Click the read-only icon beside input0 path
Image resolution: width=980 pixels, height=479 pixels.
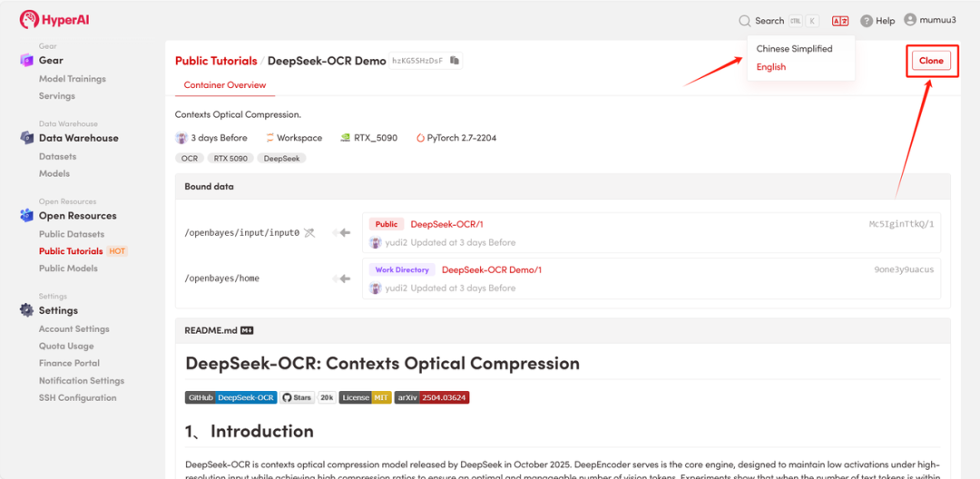click(x=309, y=233)
